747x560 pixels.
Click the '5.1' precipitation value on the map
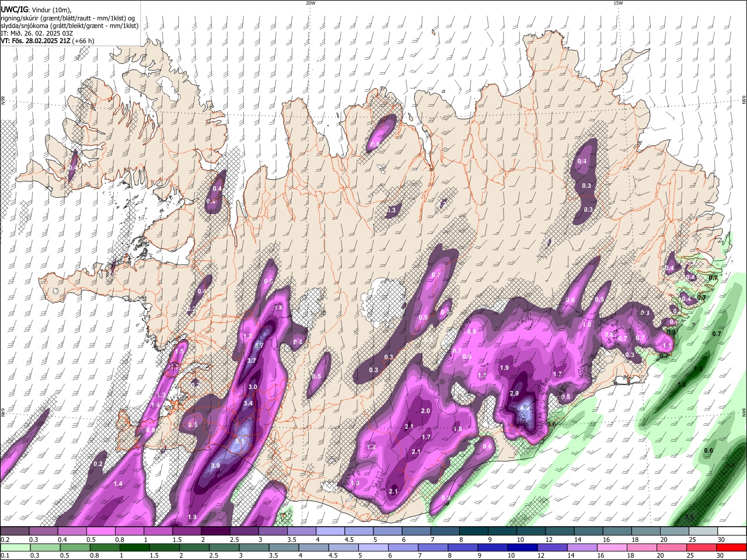click(x=239, y=442)
